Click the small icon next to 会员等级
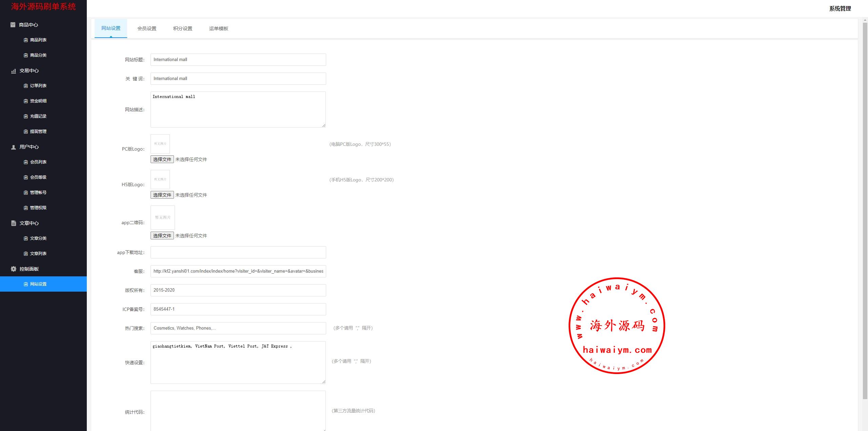Screen dimensions: 868x431 pyautogui.click(x=26, y=177)
